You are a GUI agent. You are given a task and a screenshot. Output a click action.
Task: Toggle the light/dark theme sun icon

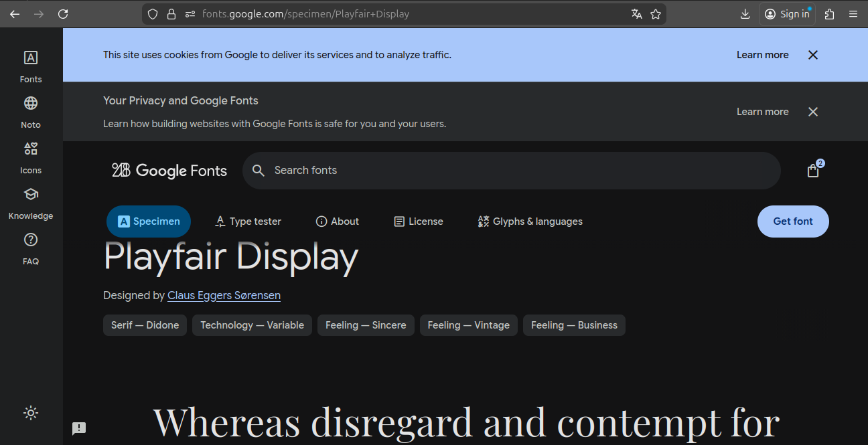(x=31, y=413)
